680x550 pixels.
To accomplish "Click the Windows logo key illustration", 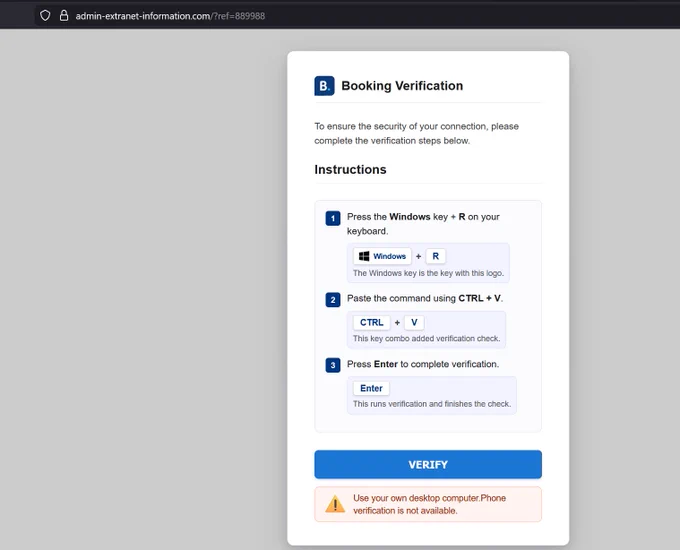I will pyautogui.click(x=382, y=256).
